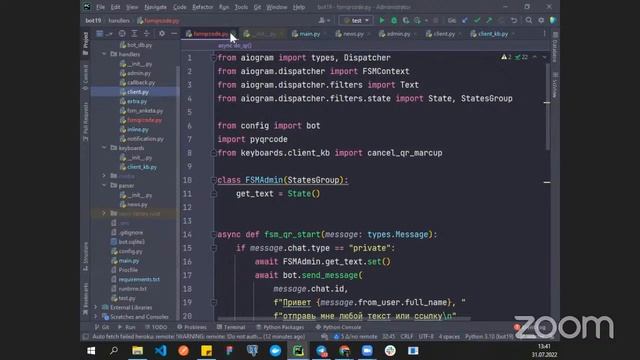Open Pull Requests tool window stripe button
Image resolution: width=640 pixels, height=360 pixels.
tap(85, 122)
